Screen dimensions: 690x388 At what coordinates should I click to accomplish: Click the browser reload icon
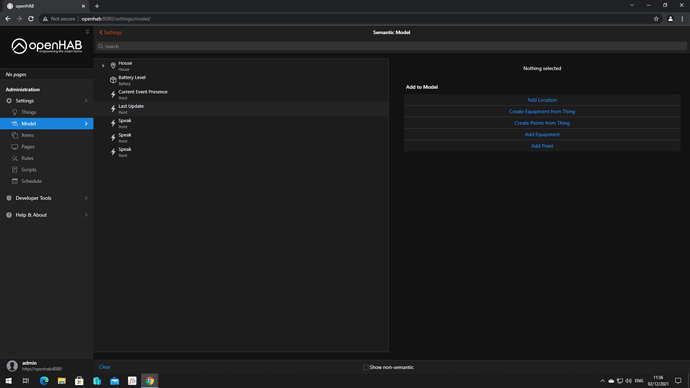coord(31,19)
